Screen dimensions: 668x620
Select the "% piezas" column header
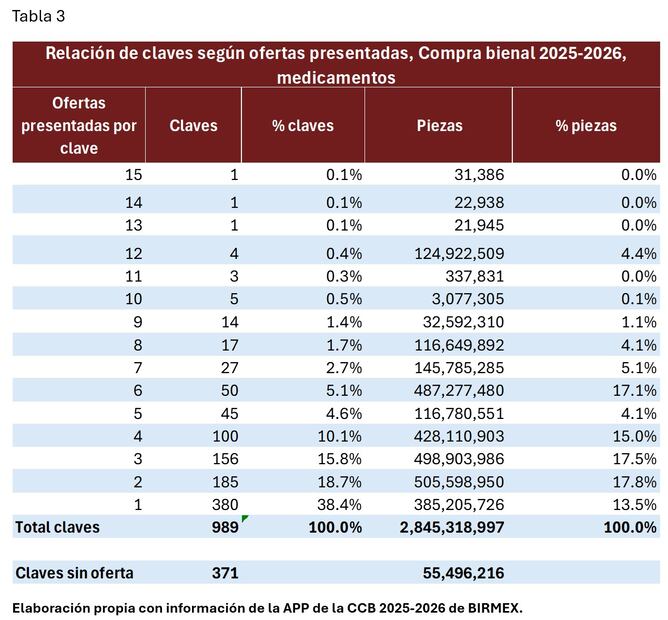tap(586, 126)
